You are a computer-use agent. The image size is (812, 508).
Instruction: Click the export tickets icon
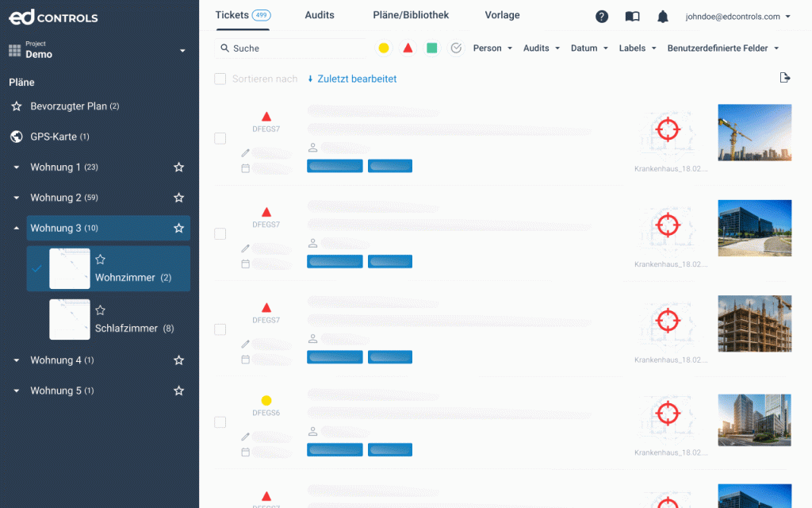point(785,78)
